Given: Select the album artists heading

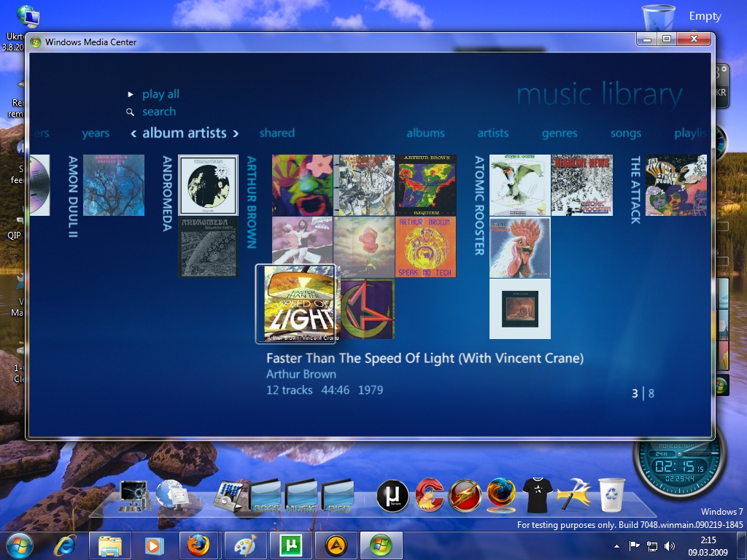Looking at the screenshot, I should click(x=185, y=133).
